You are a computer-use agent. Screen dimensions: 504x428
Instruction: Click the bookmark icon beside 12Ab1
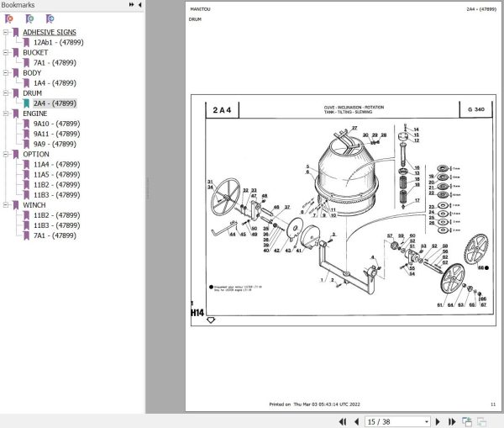pyautogui.click(x=26, y=43)
